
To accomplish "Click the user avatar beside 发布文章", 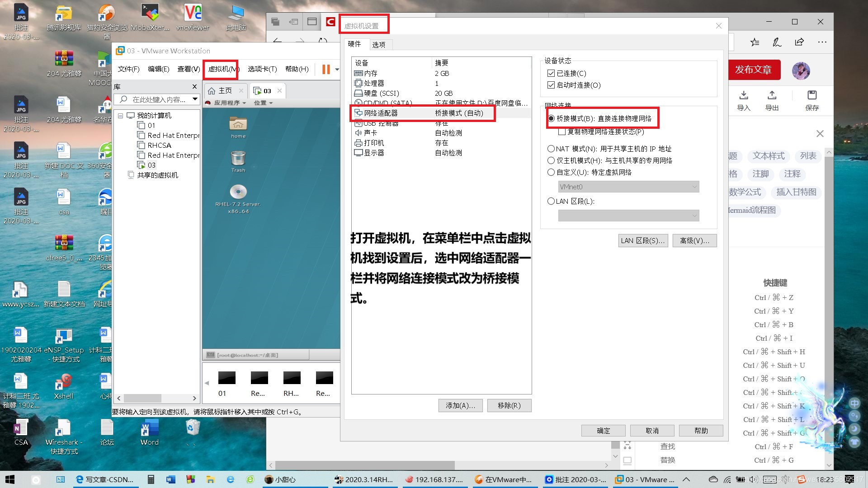I will pyautogui.click(x=801, y=70).
